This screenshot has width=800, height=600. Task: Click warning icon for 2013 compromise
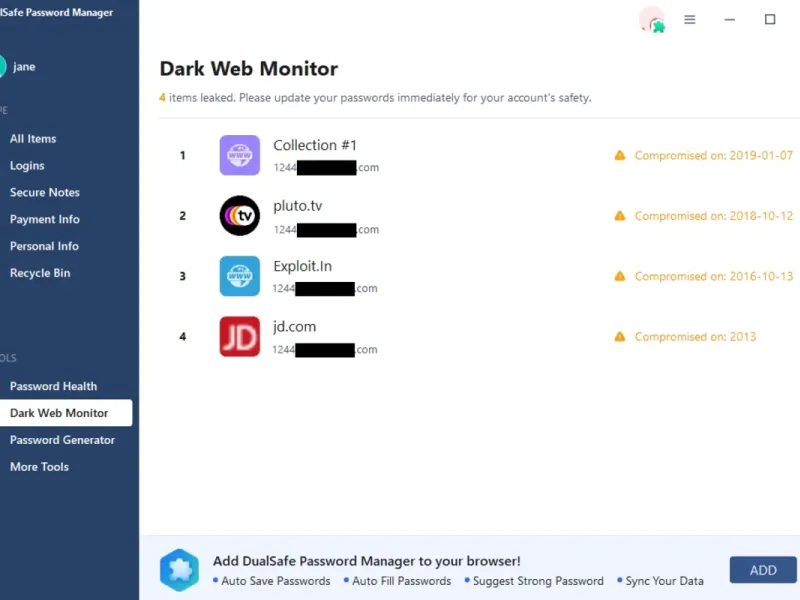[x=620, y=336]
